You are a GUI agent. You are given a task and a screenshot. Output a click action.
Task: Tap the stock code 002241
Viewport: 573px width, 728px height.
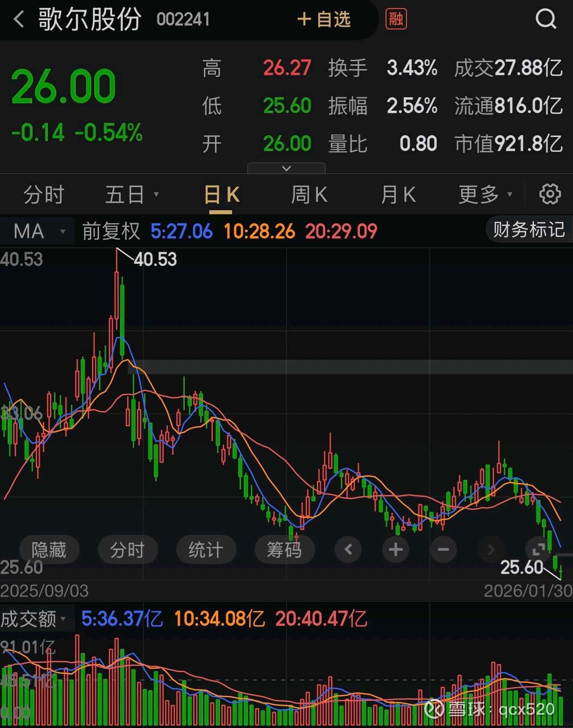(x=183, y=20)
